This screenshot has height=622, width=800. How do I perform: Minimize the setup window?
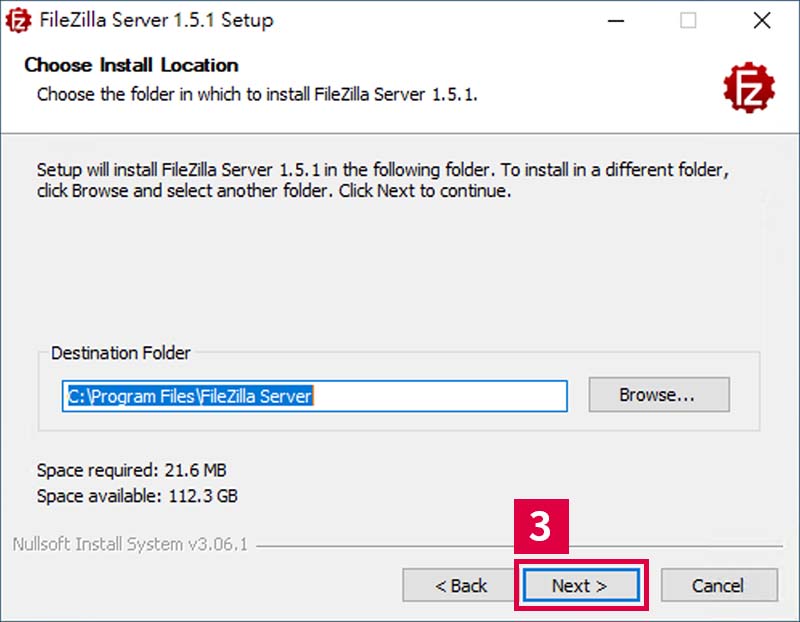pos(616,21)
